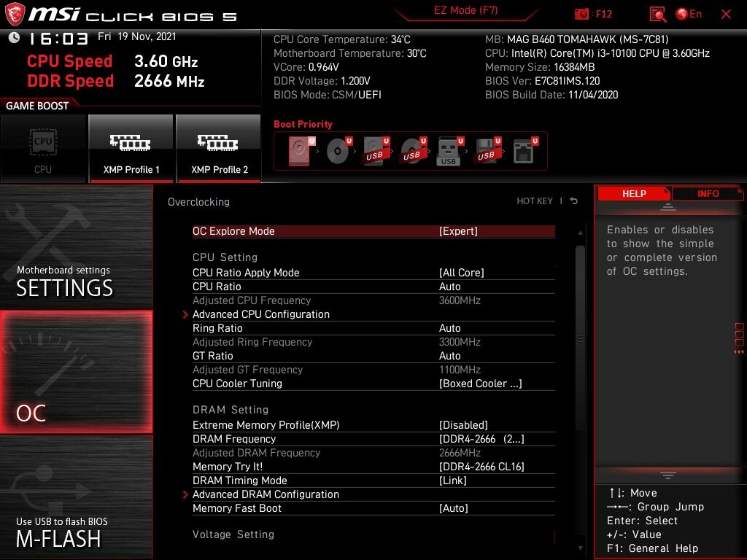Click the 16:03 system time display

[58, 39]
